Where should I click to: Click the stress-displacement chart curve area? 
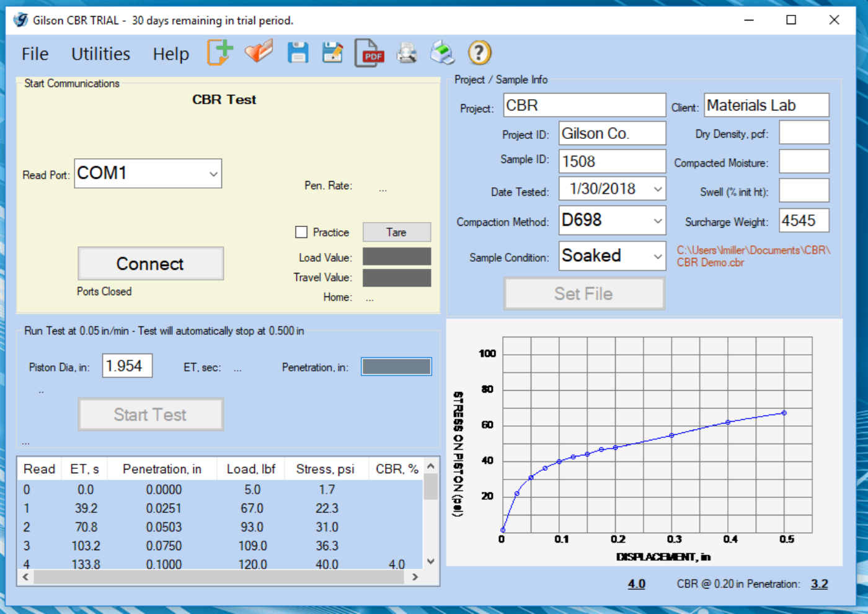(657, 435)
